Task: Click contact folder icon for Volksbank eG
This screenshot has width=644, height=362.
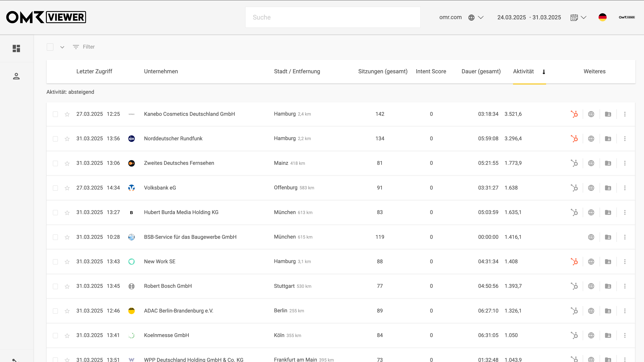Action: click(x=608, y=188)
